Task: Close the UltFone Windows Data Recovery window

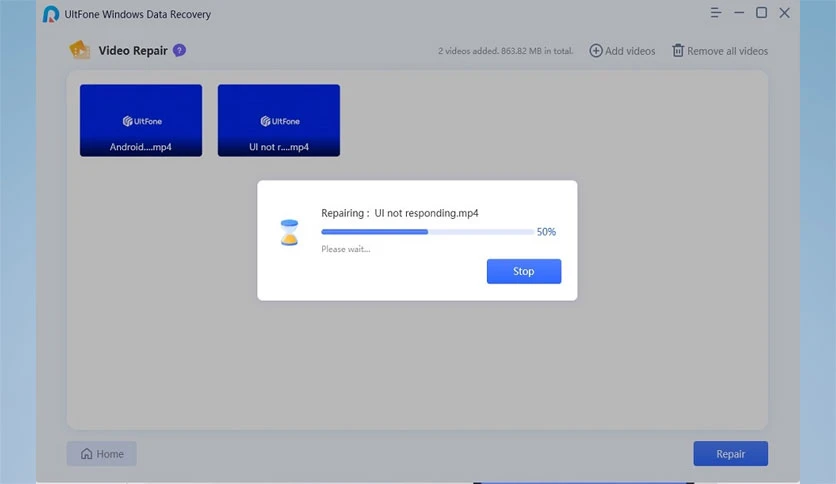Action: tap(784, 13)
